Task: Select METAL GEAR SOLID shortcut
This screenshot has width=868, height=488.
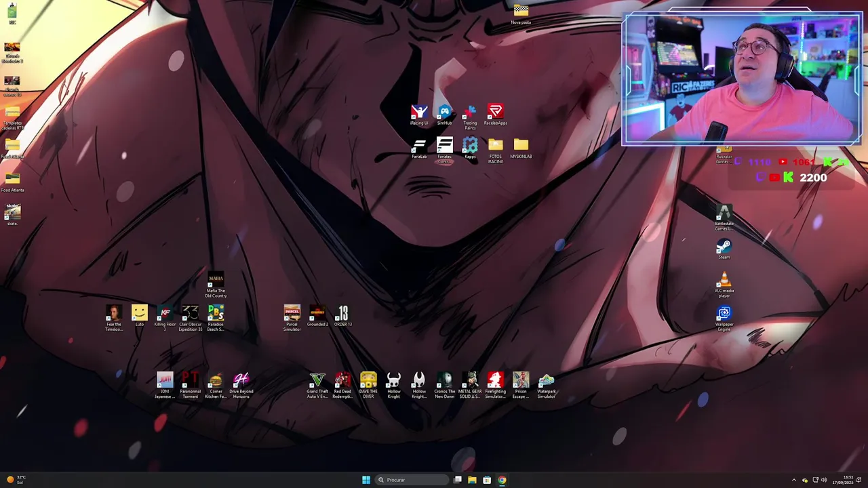Action: tap(470, 386)
